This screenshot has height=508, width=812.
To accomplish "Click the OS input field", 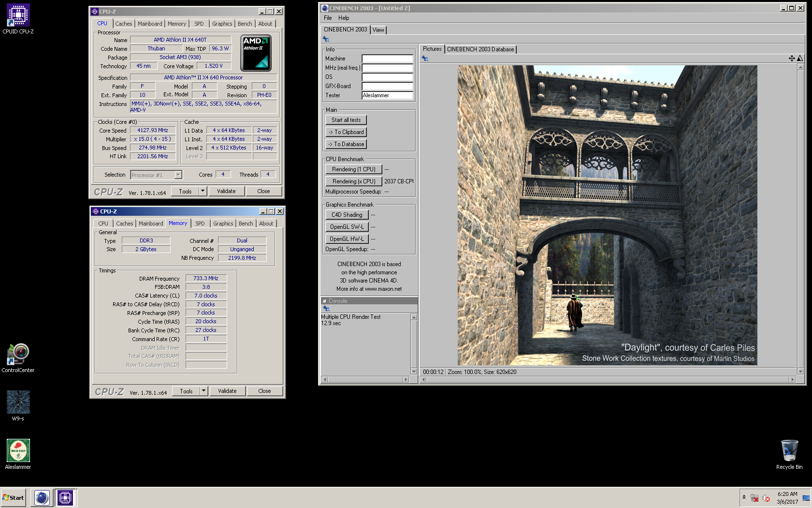I will coord(388,77).
